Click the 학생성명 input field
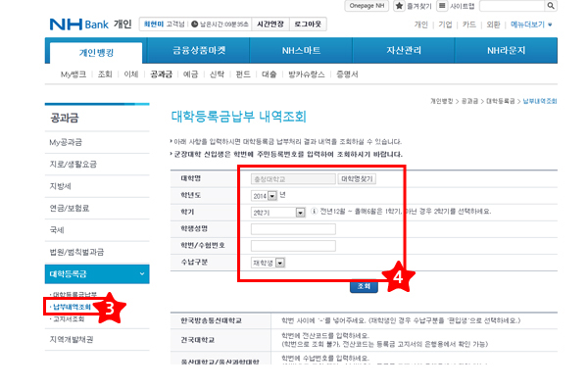The height and width of the screenshot is (388, 588). (293, 229)
